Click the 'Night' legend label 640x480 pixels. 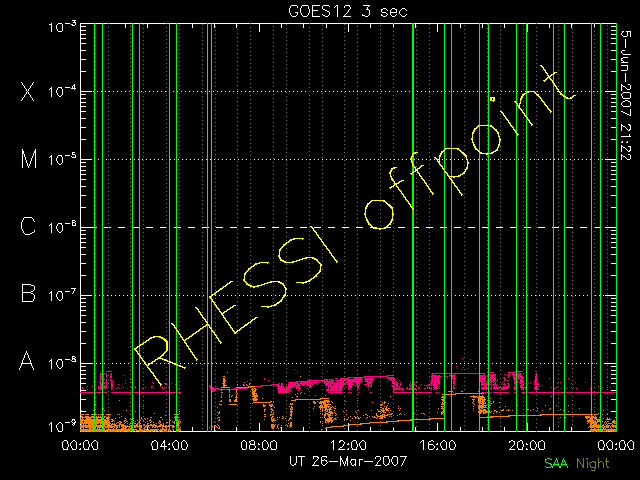(593, 464)
